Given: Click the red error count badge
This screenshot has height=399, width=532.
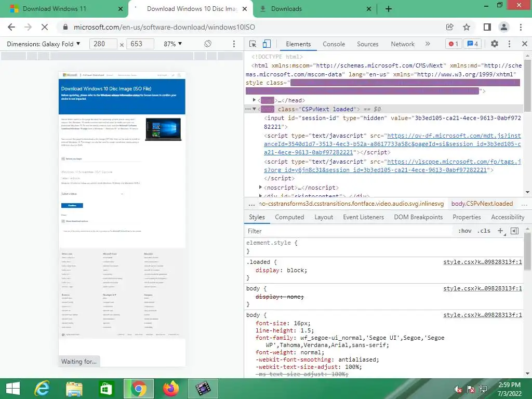Looking at the screenshot, I should (453, 44).
